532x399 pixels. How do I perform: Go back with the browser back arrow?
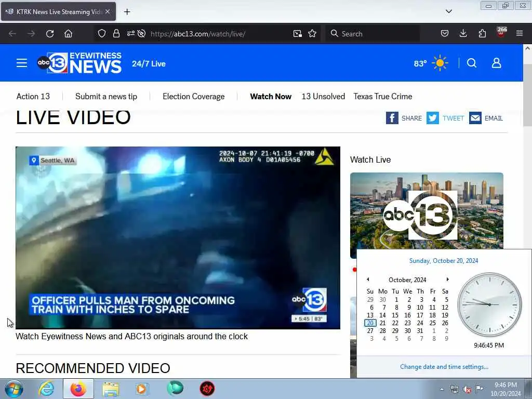12,34
